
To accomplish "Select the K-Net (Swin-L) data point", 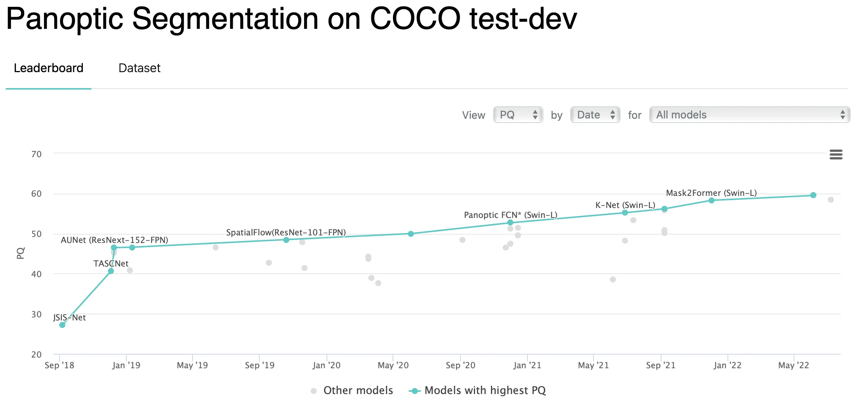I will [x=625, y=213].
